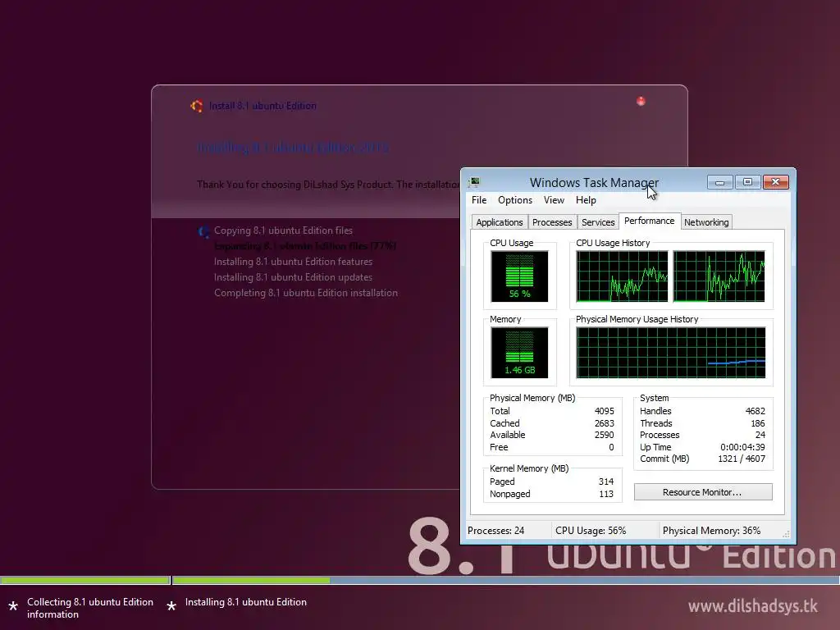Click 'Completing 8.1 ubuntu Edition installation' step
Screen dimensions: 840x630
[x=306, y=293]
